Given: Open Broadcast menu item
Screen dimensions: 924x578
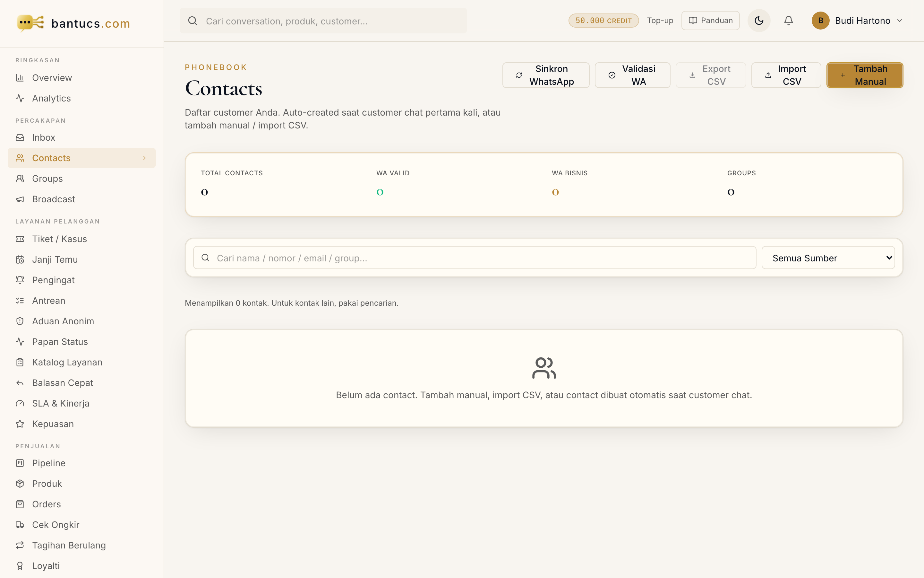Looking at the screenshot, I should (x=82, y=199).
